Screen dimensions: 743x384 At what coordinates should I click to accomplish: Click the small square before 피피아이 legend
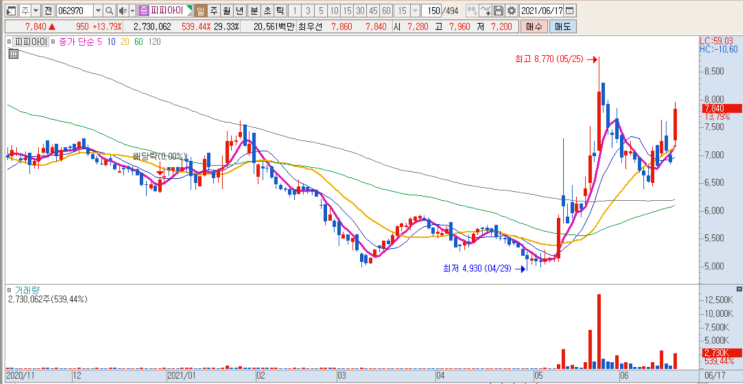[9, 42]
